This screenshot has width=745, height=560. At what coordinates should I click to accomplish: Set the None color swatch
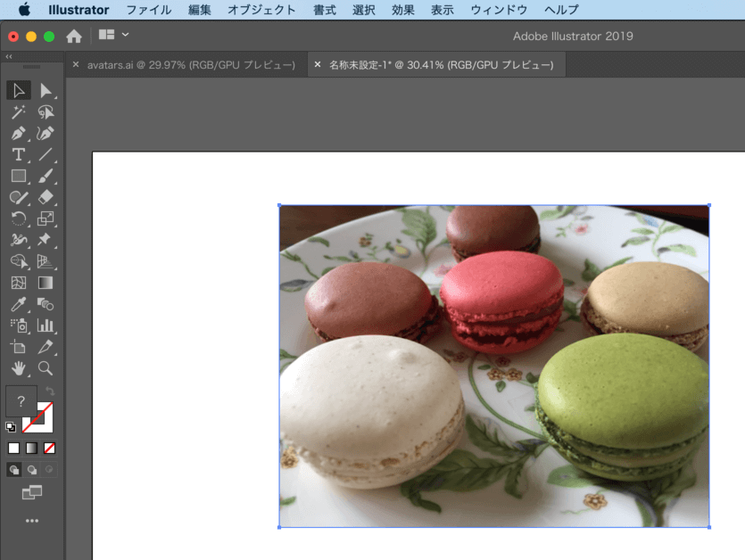click(50, 448)
